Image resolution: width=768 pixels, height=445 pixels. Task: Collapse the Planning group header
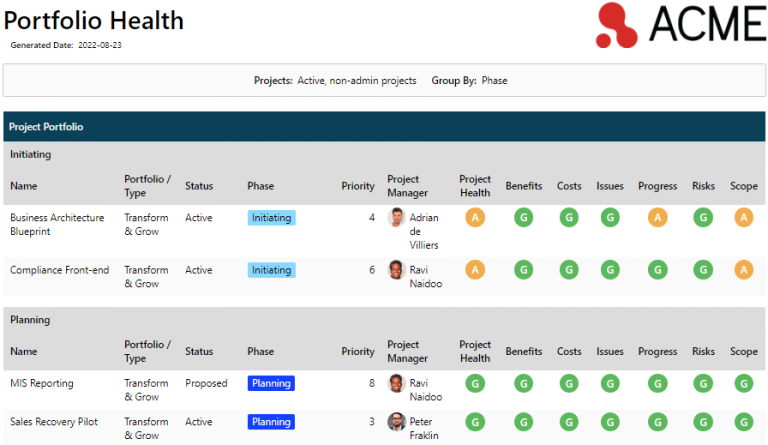30,320
